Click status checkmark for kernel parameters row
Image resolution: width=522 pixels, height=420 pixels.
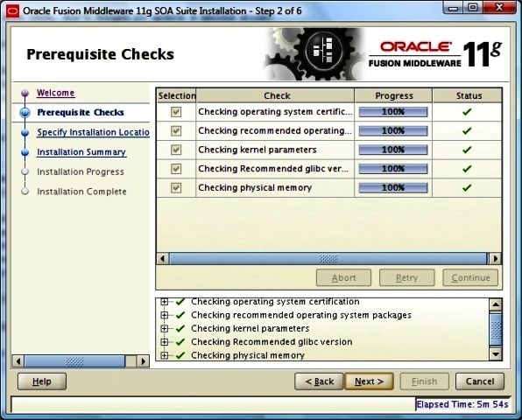tap(467, 150)
